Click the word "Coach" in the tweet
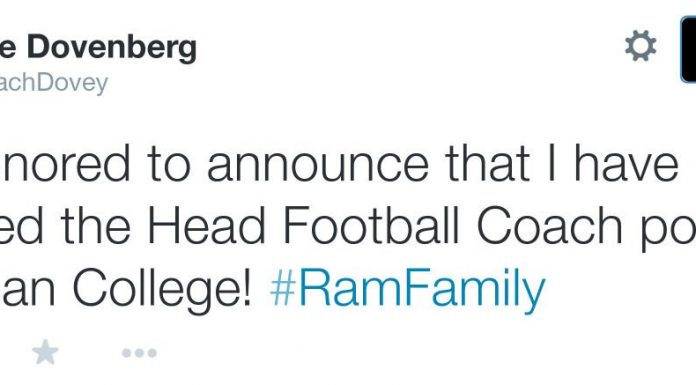 [550, 225]
